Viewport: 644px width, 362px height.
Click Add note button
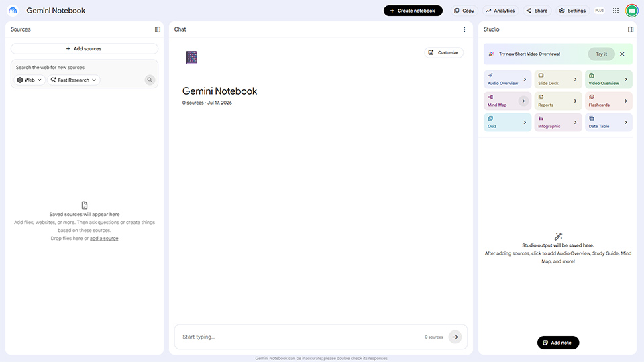(x=557, y=343)
